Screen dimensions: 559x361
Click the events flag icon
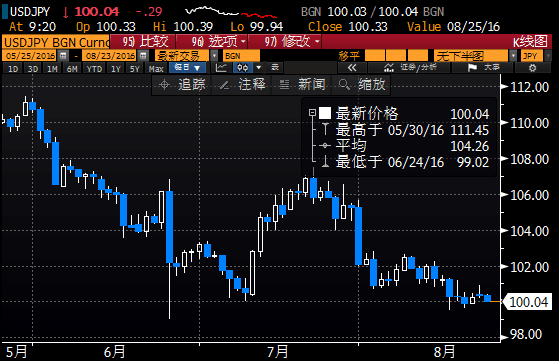(472, 67)
